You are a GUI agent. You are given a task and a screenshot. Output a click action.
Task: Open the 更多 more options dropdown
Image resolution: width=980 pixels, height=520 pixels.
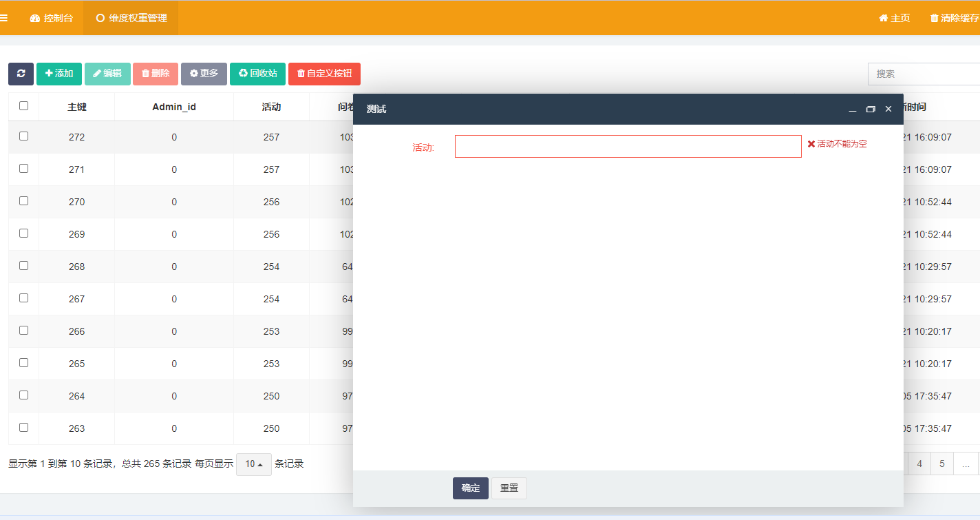[204, 74]
